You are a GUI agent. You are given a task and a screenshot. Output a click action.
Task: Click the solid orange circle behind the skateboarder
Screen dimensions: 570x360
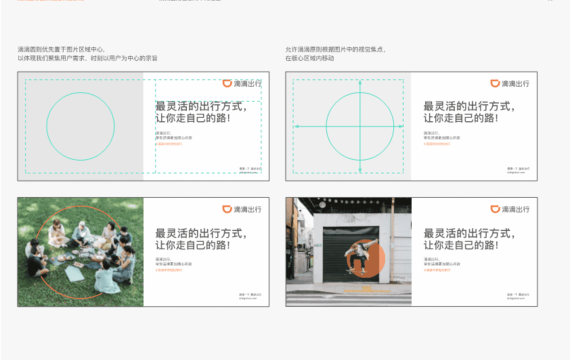click(x=365, y=259)
